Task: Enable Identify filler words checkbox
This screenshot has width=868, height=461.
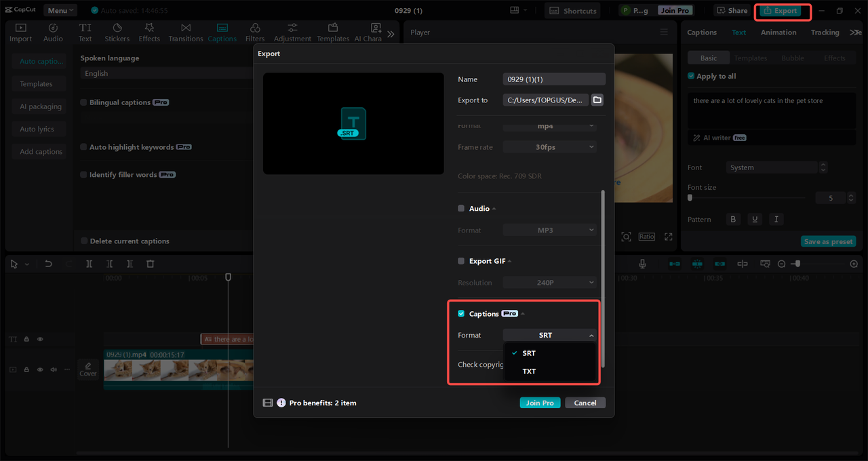Action: 84,174
